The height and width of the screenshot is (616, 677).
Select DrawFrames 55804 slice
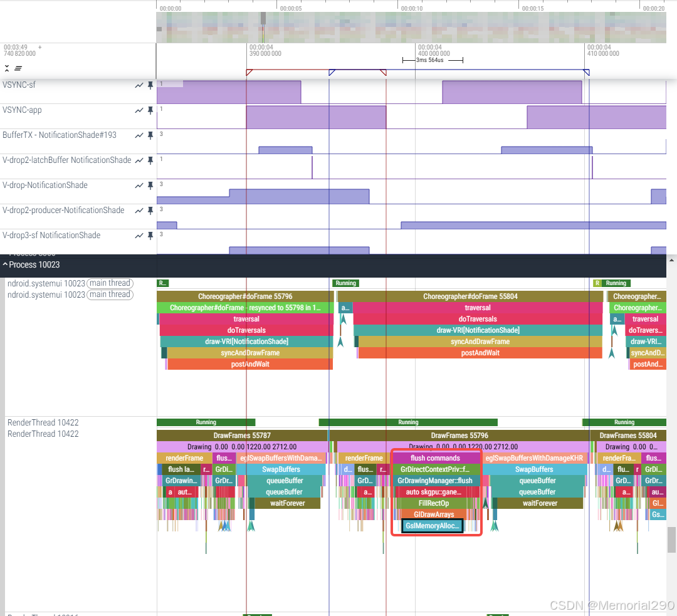pyautogui.click(x=627, y=436)
